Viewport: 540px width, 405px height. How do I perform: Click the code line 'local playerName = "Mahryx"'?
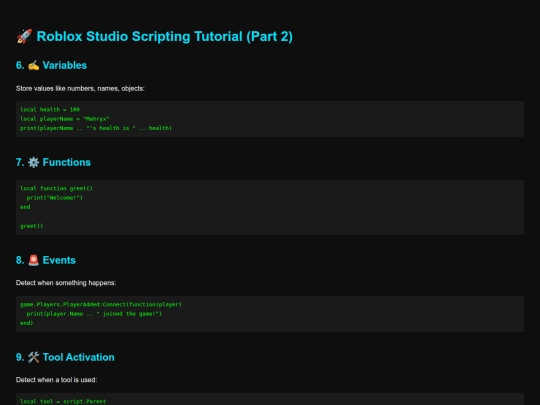[x=65, y=119]
